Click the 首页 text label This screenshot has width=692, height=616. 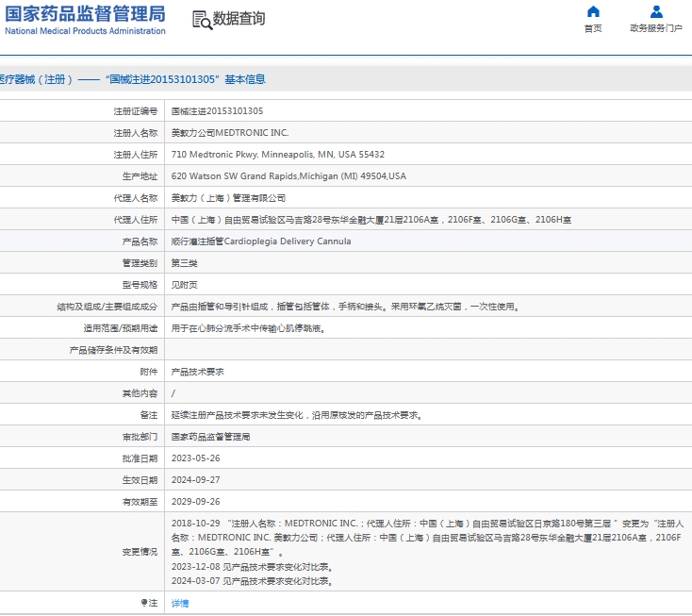point(593,28)
